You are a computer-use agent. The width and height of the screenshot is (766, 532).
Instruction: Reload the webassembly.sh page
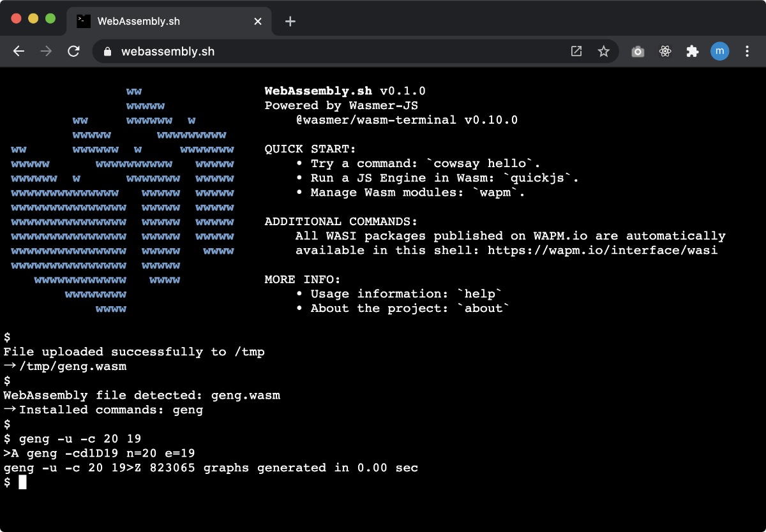pyautogui.click(x=73, y=52)
